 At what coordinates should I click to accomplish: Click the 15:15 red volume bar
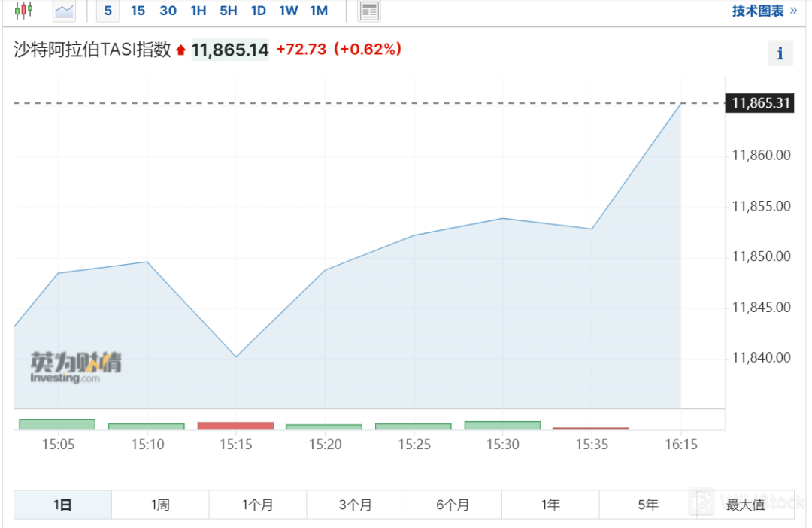(x=235, y=426)
